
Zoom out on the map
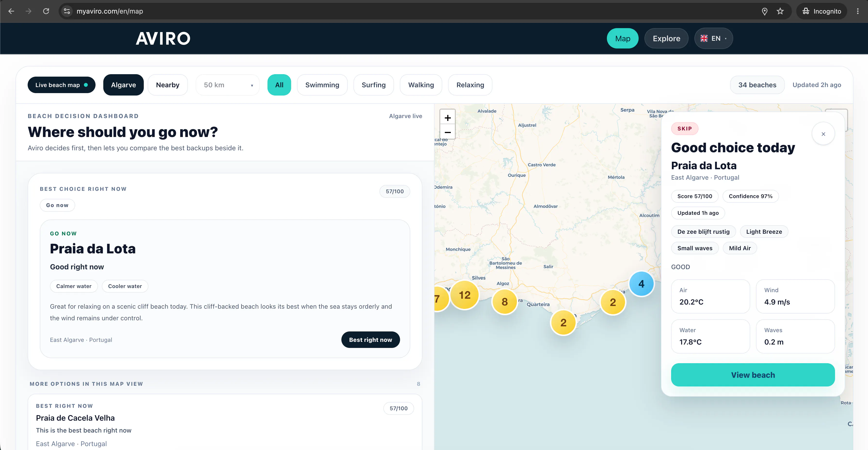[x=448, y=132]
